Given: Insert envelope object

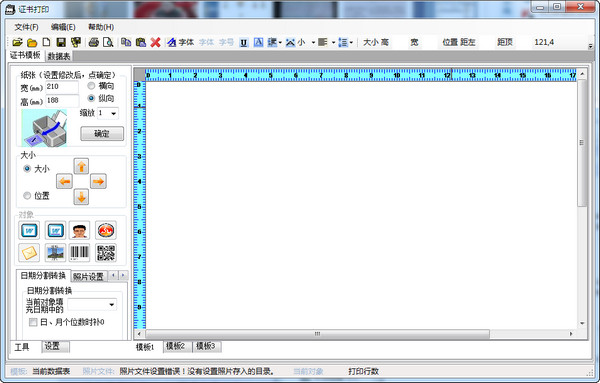Looking at the screenshot, I should tap(29, 253).
